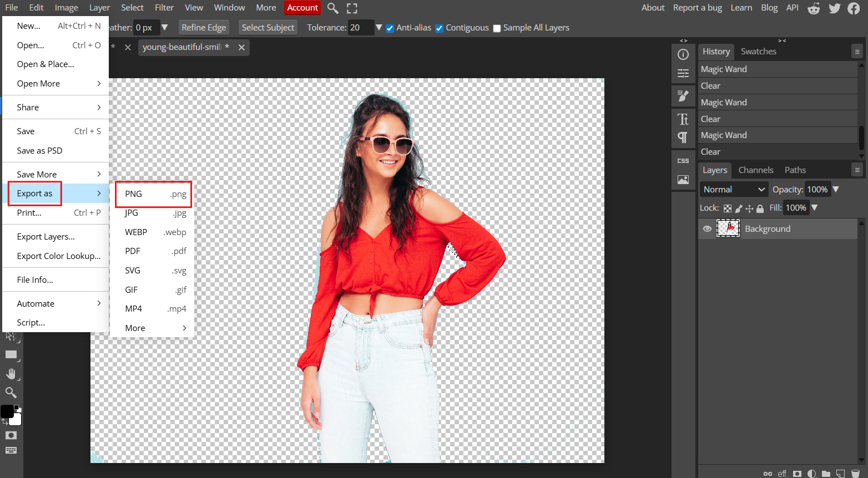This screenshot has width=868, height=478.
Task: Open the Normal blend mode dropdown
Action: click(733, 189)
